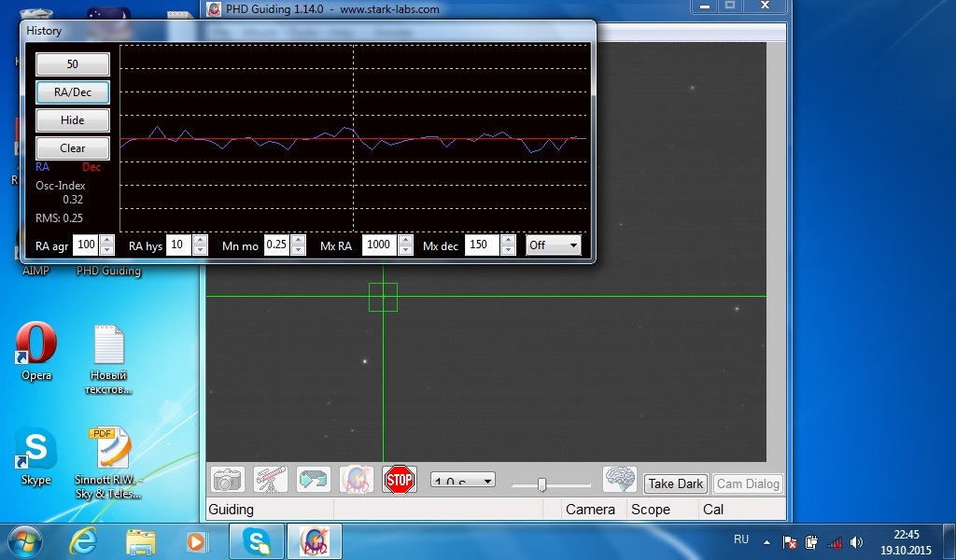Adjust the gamma slider handle
Screen dimensions: 956x560
[x=541, y=484]
